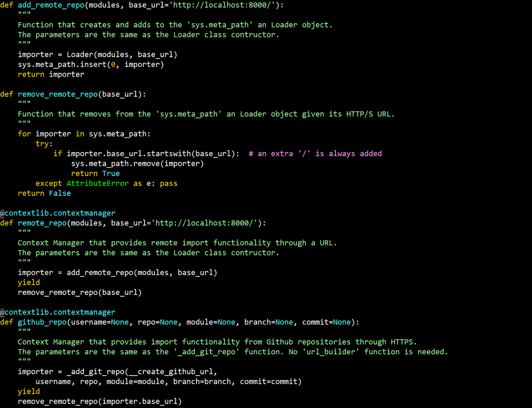Click the "for importer in sys.meta_path:" line

tap(84, 133)
